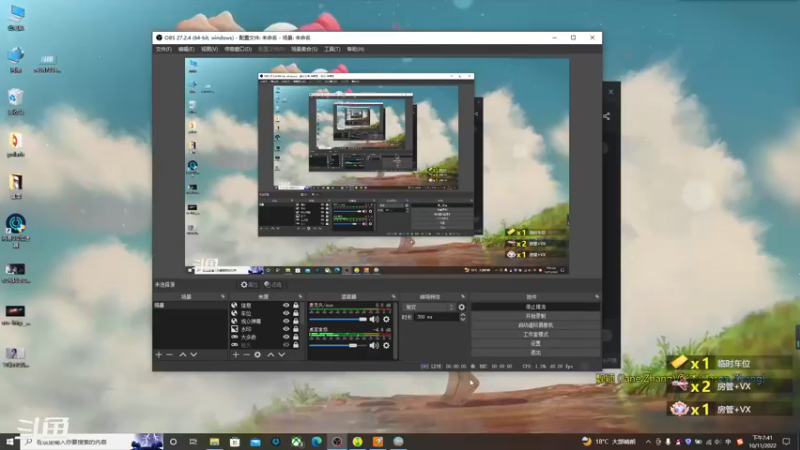Remove the selected scene with minus icon
The image size is (800, 450).
(170, 355)
